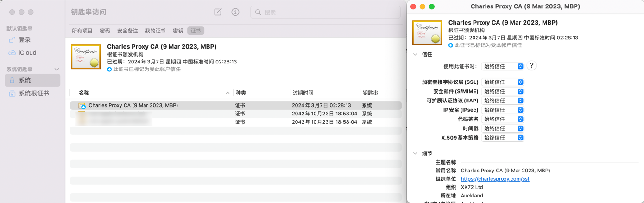
Task: Collapse the 系统钥匙串 sidebar group
Action: (57, 70)
